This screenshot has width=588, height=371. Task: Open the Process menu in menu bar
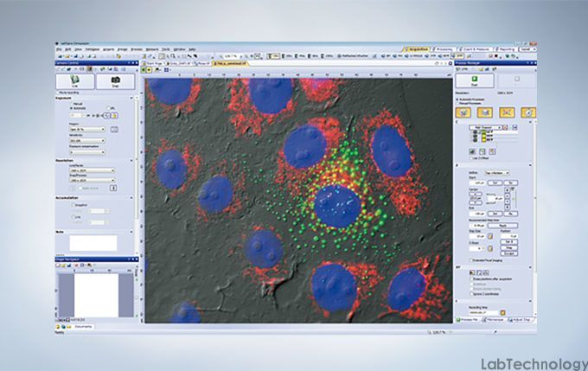pos(137,49)
